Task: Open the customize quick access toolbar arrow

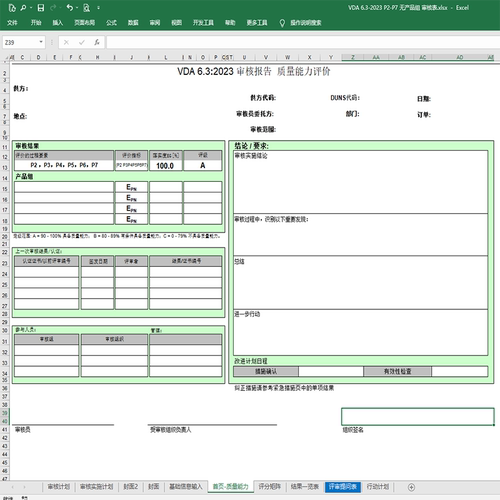Action: (x=98, y=8)
